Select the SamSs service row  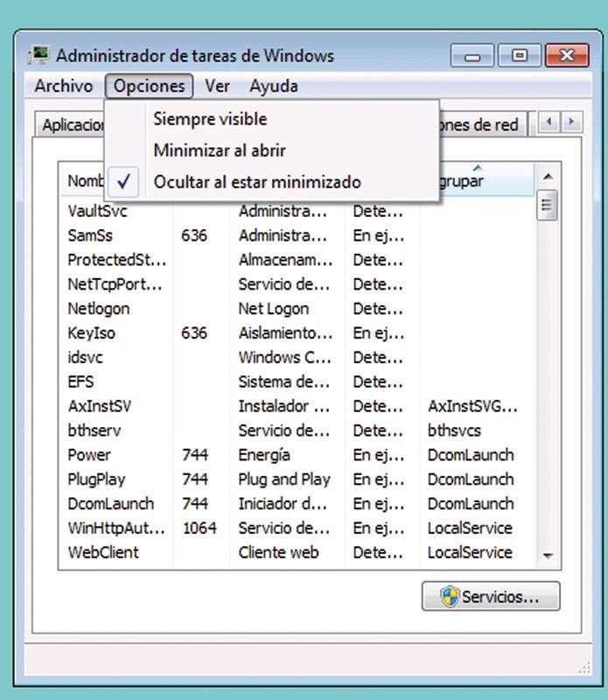point(297,235)
